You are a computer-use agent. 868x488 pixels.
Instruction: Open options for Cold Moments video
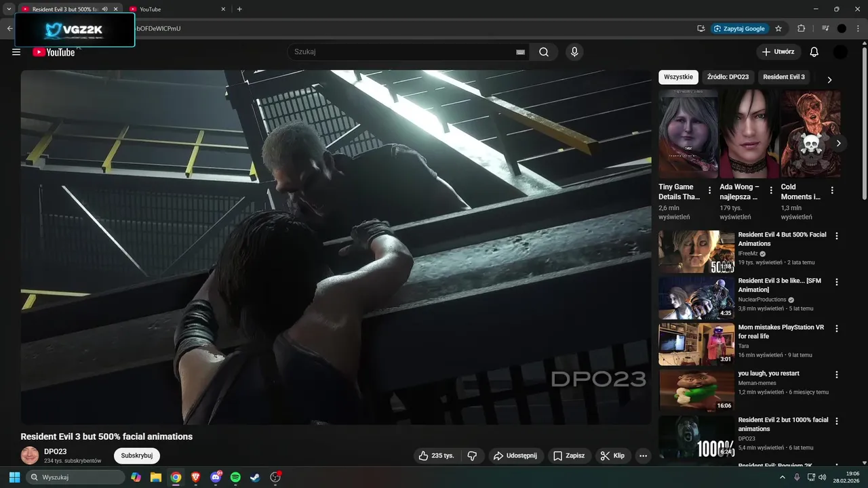click(832, 190)
